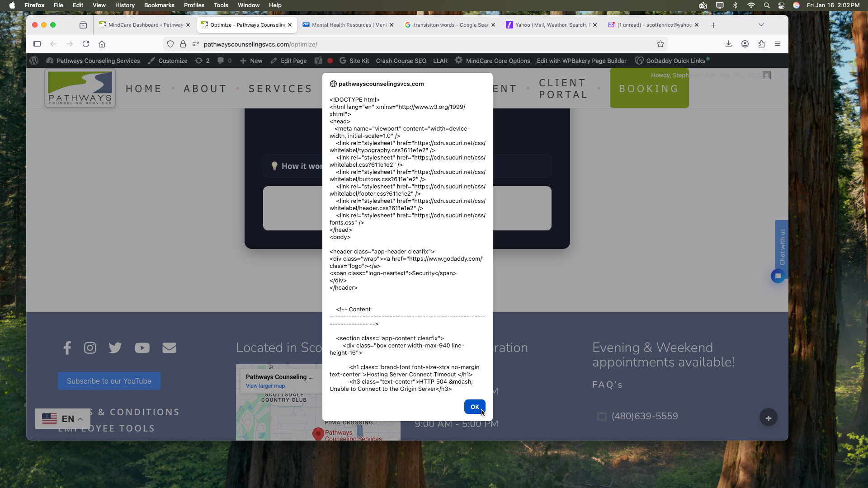The image size is (868, 488).
Task: Expand the list all tabs chevron
Action: pos(761,25)
